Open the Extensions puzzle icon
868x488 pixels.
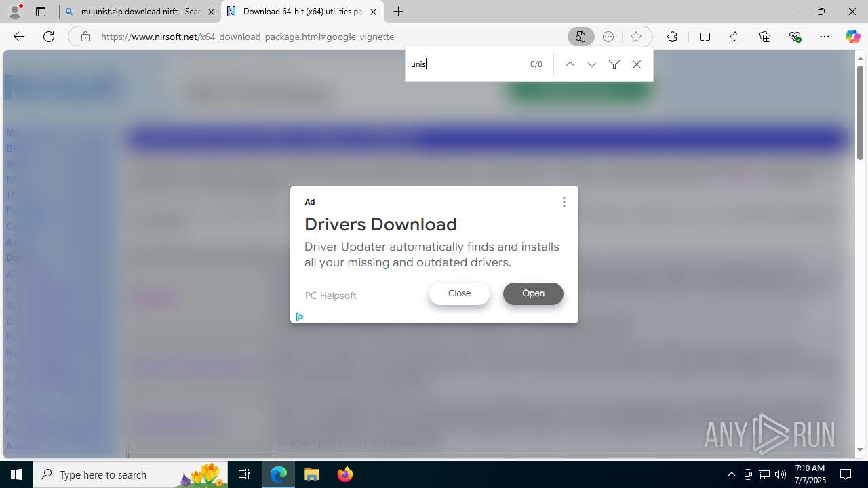pyautogui.click(x=672, y=37)
